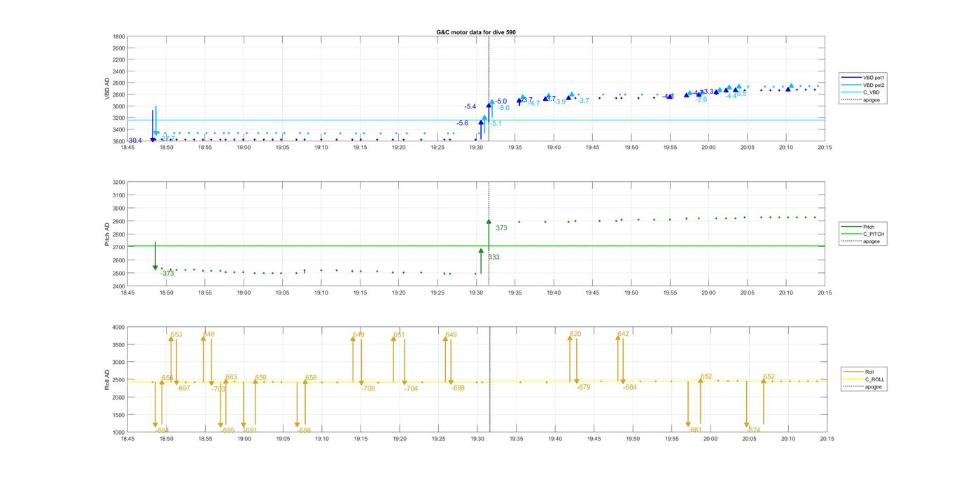Click the "620" roll data label
Screen dimensions: 980x485
click(575, 335)
